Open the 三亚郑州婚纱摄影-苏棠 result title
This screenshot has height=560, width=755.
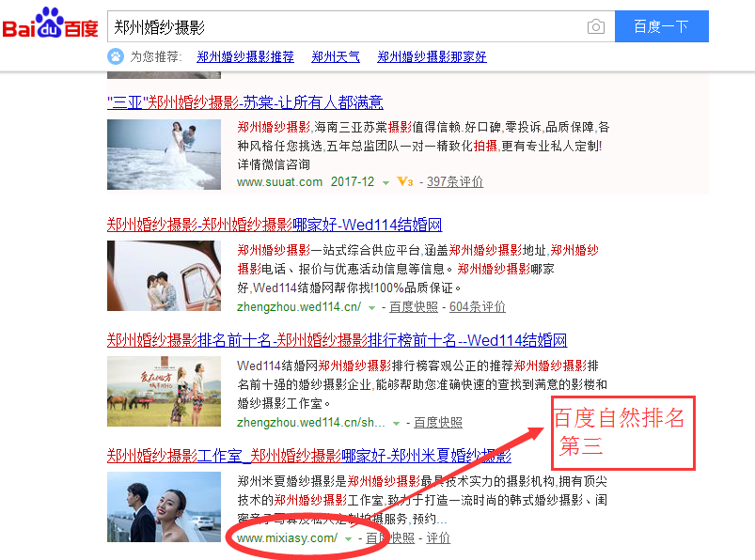pyautogui.click(x=245, y=102)
